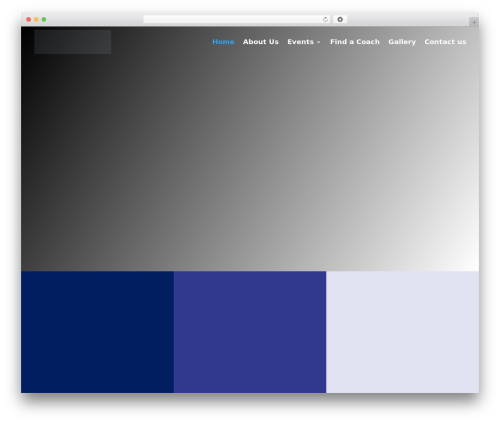Minimize the window with the yellow button
Image resolution: width=500 pixels, height=423 pixels.
[36, 19]
